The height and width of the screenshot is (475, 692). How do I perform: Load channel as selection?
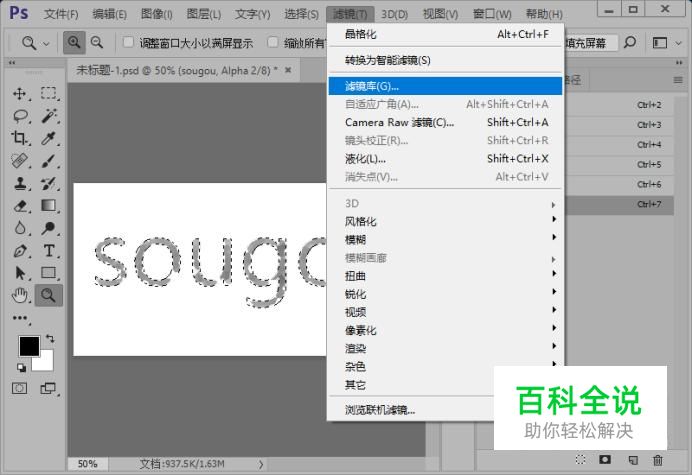pyautogui.click(x=580, y=460)
